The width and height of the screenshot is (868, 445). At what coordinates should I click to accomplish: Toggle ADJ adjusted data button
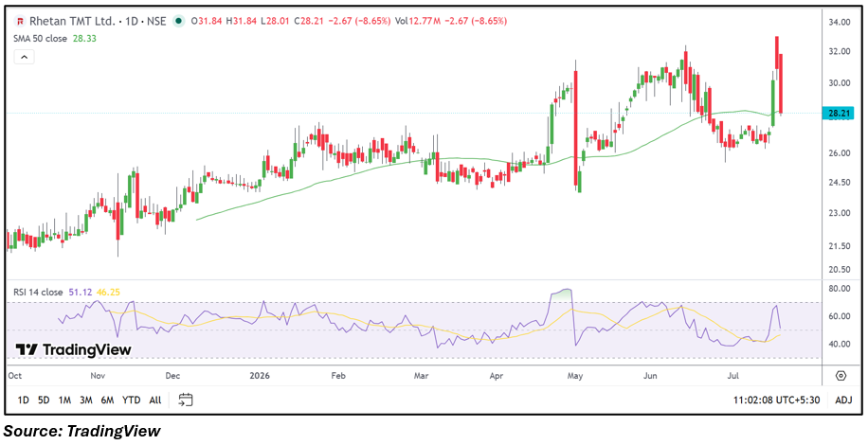click(x=843, y=400)
